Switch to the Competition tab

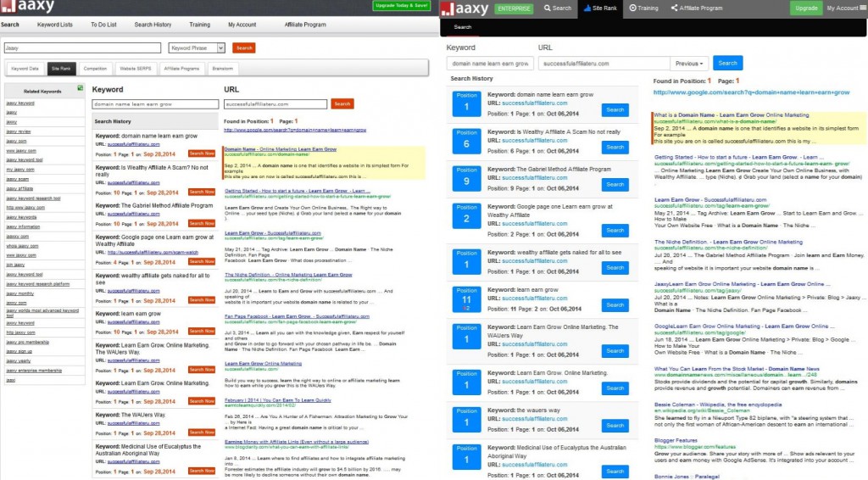pyautogui.click(x=95, y=69)
